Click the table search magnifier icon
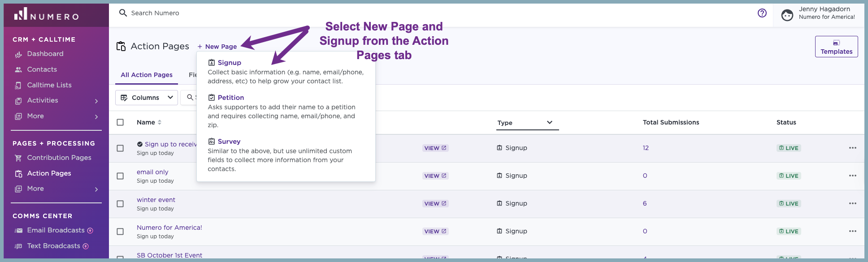Screen dimensions: 868x262 point(190,97)
